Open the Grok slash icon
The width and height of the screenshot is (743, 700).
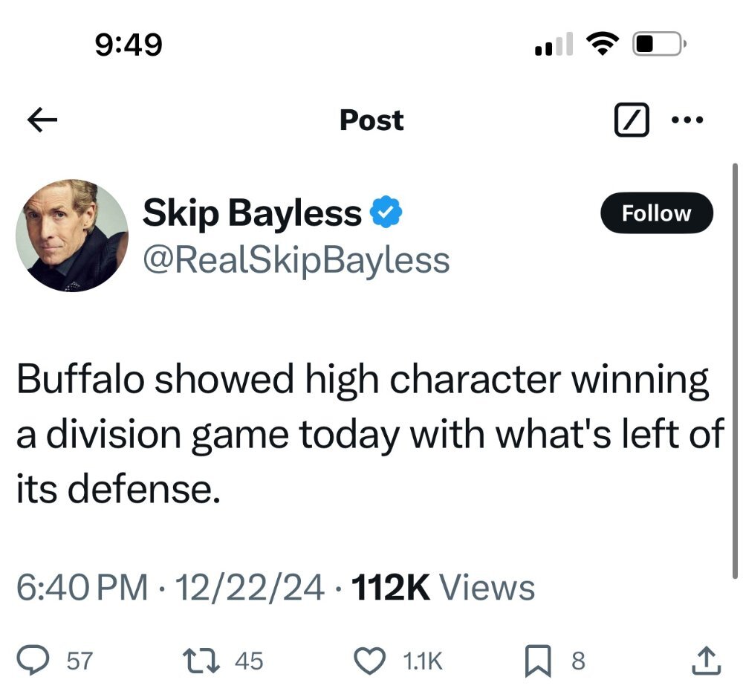(632, 120)
